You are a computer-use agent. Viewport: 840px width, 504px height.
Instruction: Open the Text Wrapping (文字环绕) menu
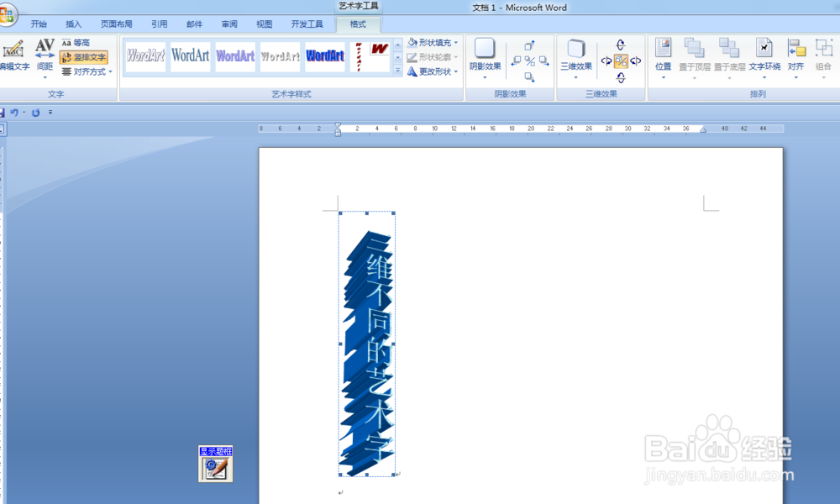pyautogui.click(x=764, y=59)
